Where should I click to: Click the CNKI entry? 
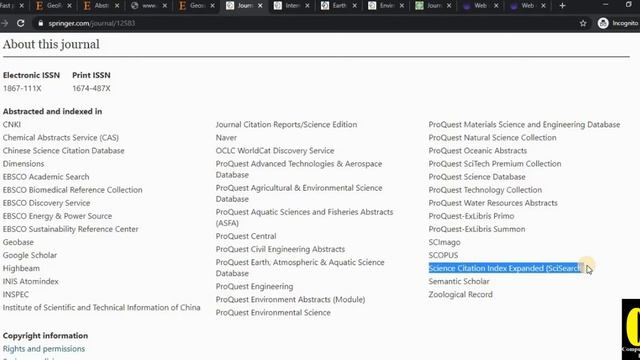tap(11, 124)
